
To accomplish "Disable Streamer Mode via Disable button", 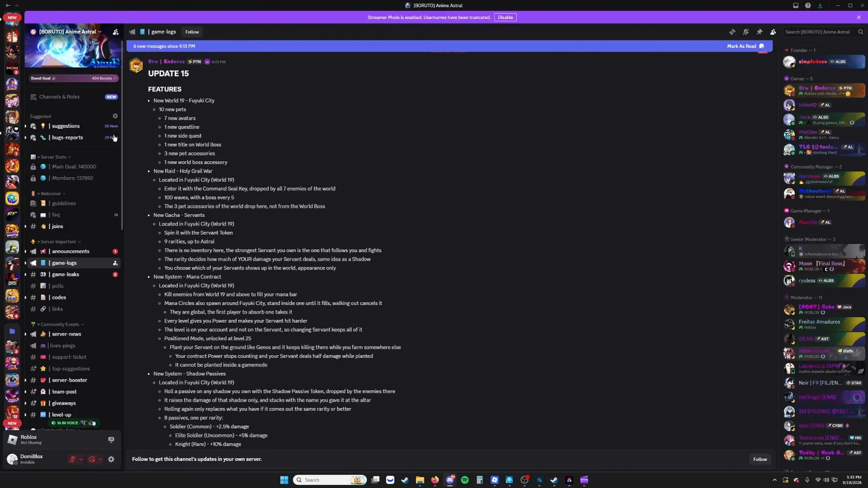I will (x=505, y=17).
